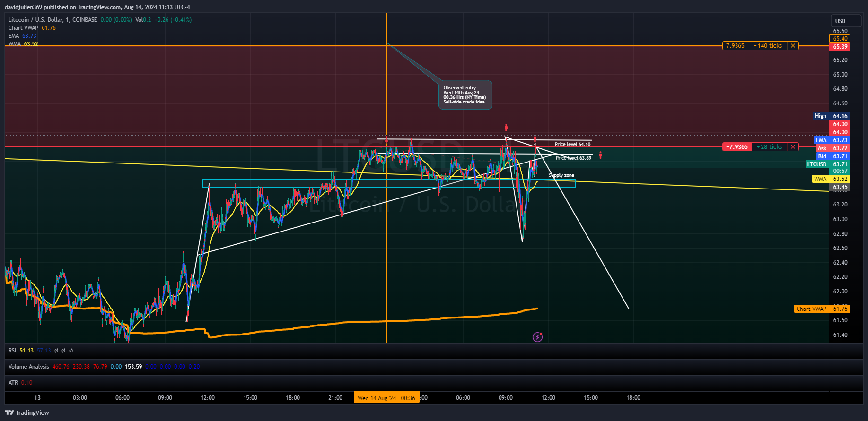The height and width of the screenshot is (421, 868).
Task: Click the ATR value 0.10
Action: coord(27,383)
